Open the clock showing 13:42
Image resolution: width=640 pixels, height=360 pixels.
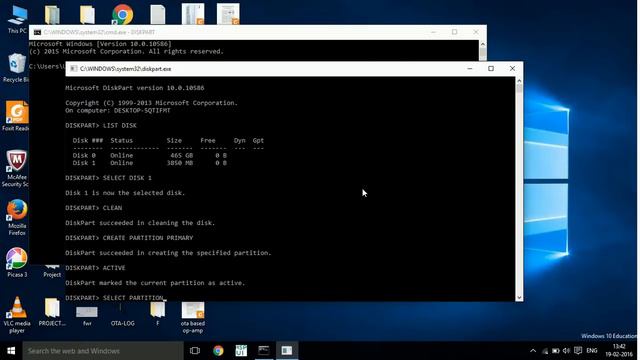click(x=619, y=351)
